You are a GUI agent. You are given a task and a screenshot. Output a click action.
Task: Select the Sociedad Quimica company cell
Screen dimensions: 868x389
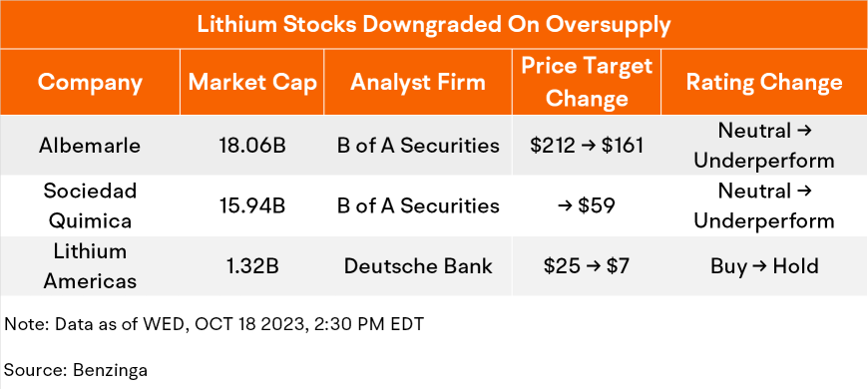[90, 205]
